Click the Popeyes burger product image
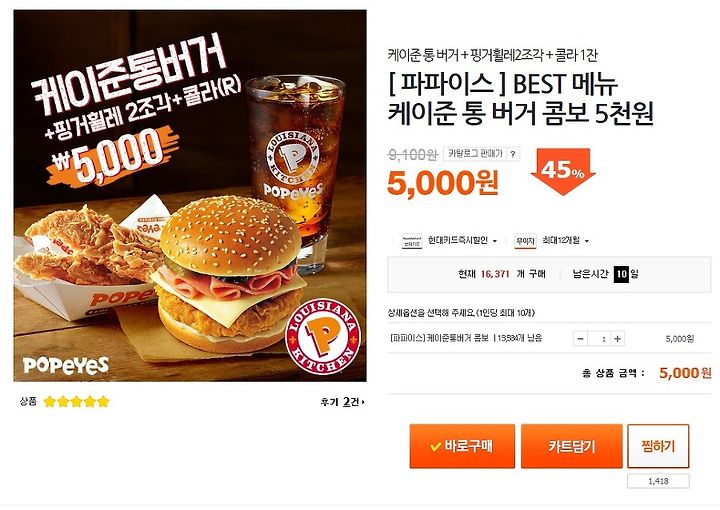The image size is (720, 510). point(190,196)
